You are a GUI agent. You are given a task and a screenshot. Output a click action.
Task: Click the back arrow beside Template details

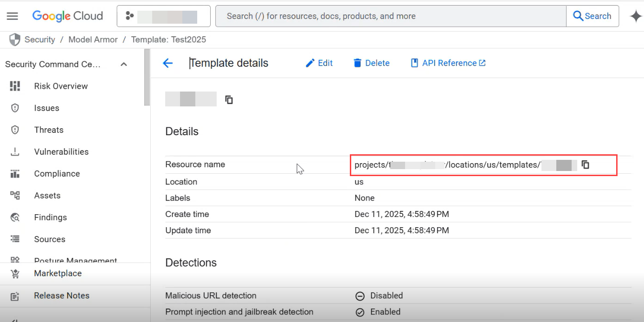point(168,63)
